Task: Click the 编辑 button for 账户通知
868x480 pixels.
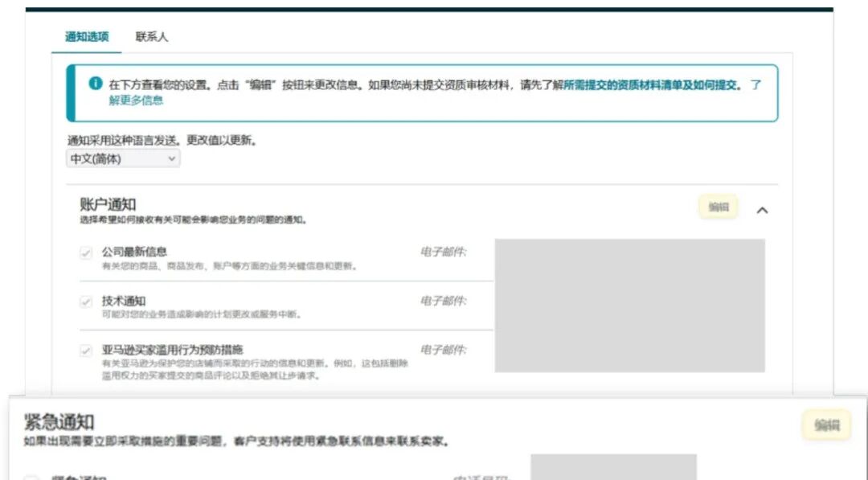Action: pos(716,206)
